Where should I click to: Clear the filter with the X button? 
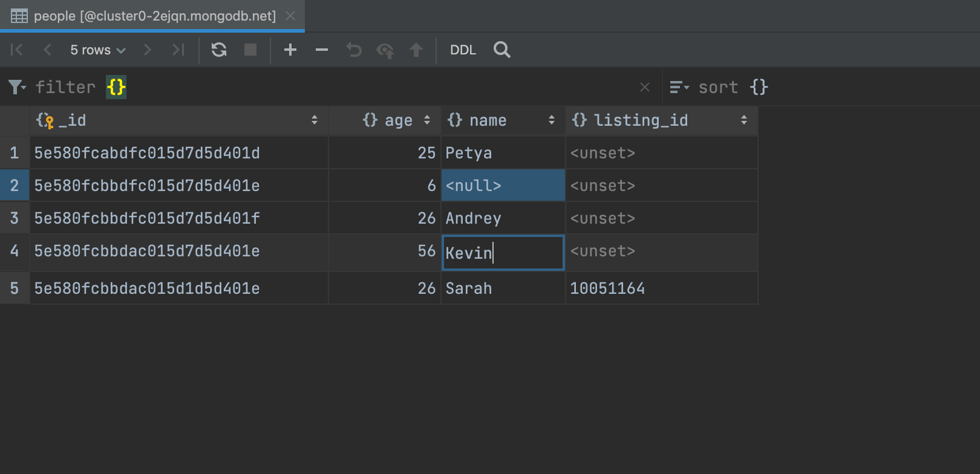click(x=645, y=87)
